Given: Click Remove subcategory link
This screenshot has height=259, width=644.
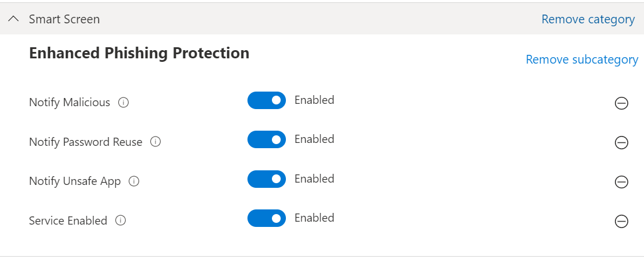Looking at the screenshot, I should coord(582,60).
